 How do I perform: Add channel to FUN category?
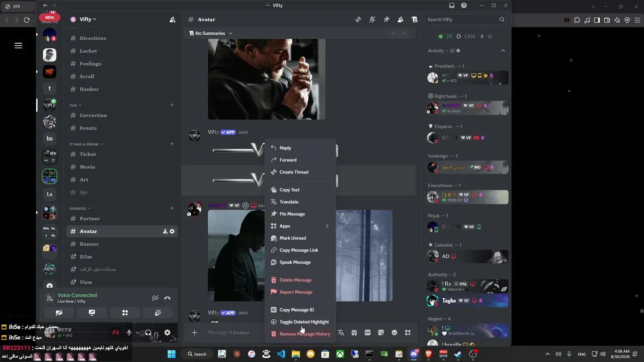[172, 105]
